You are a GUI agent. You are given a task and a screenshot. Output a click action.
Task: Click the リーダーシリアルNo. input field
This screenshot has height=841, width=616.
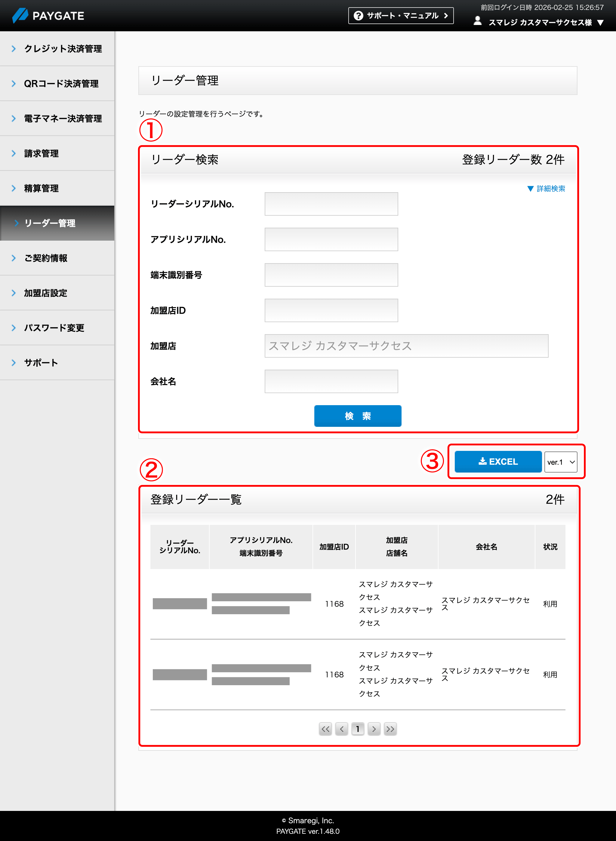(x=331, y=204)
